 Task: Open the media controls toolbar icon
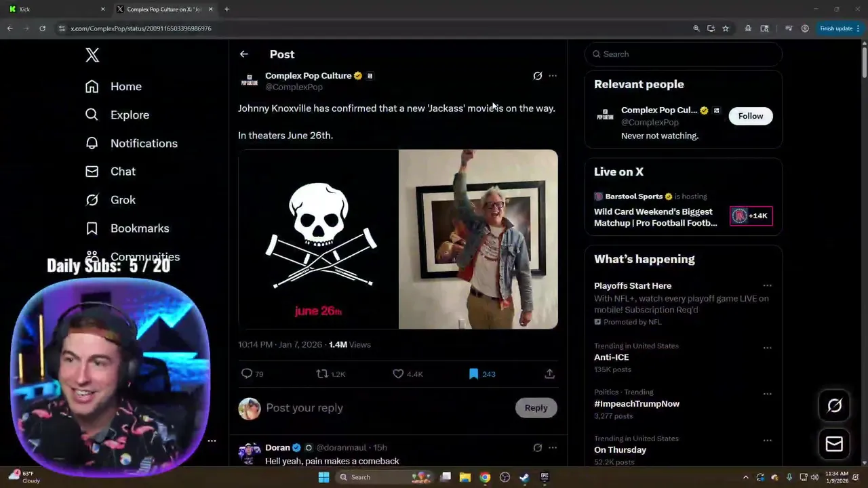click(x=789, y=28)
